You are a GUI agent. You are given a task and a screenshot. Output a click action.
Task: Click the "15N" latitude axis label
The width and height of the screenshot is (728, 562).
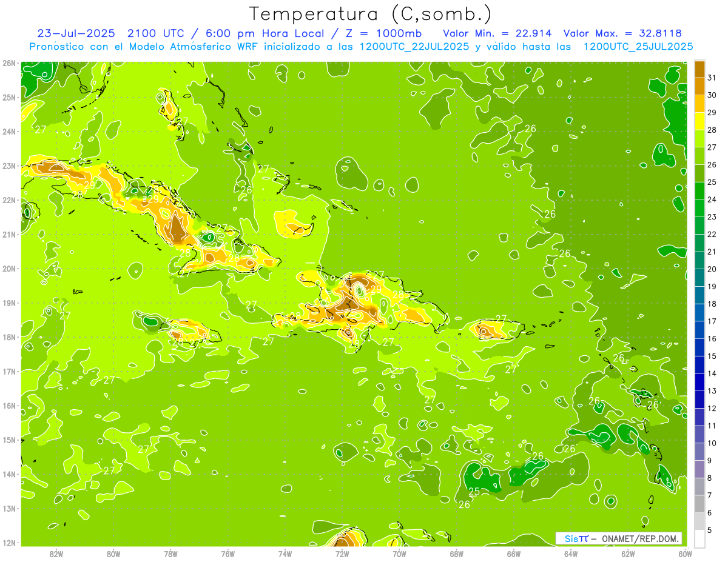8,440
